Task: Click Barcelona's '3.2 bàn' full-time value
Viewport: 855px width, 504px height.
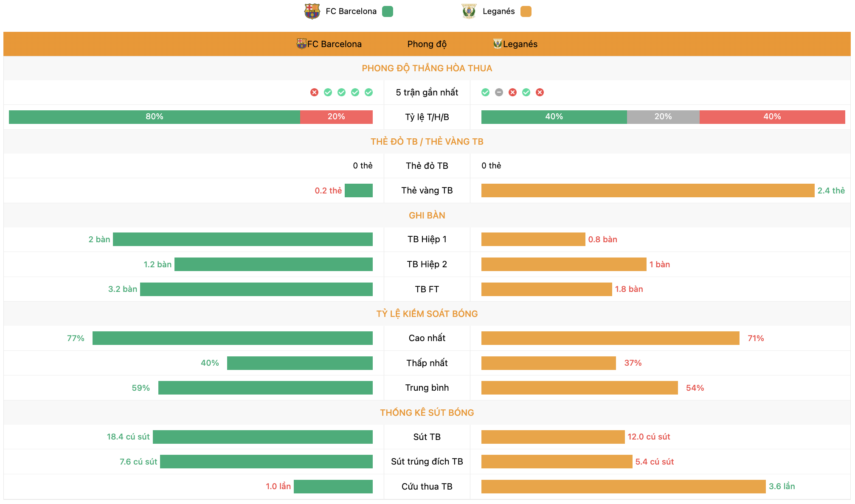Action: (123, 289)
